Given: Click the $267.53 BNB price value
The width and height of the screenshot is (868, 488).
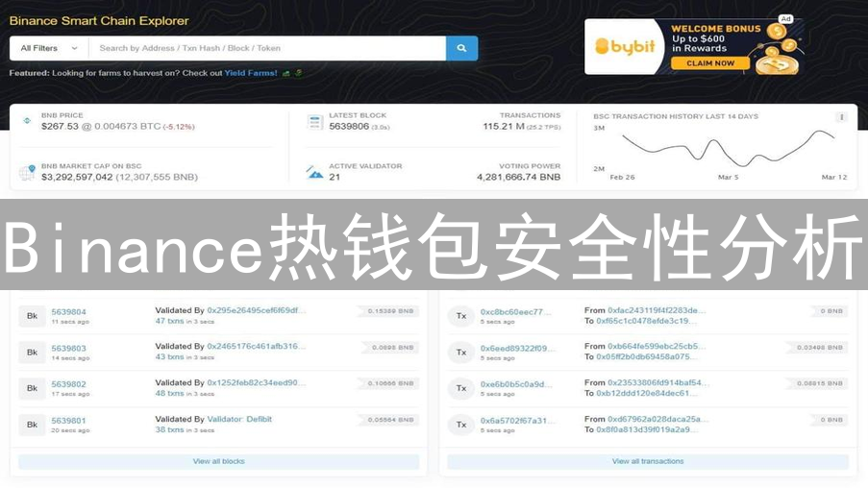Looking at the screenshot, I should [60, 127].
